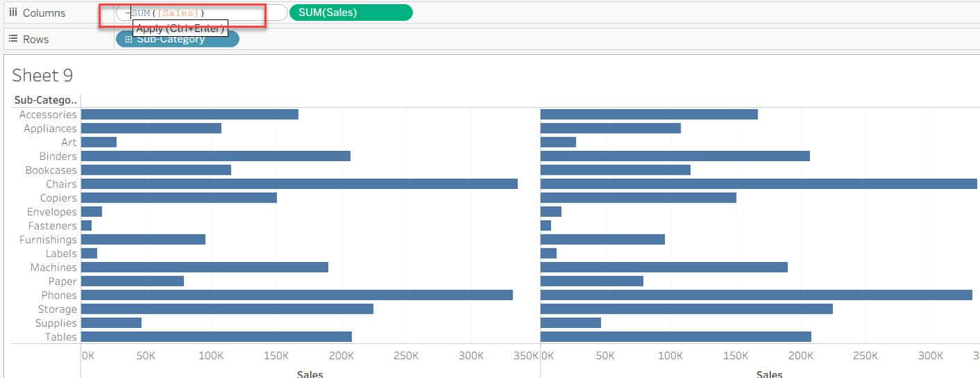Click the Appliances bar in the right chart

(611, 129)
